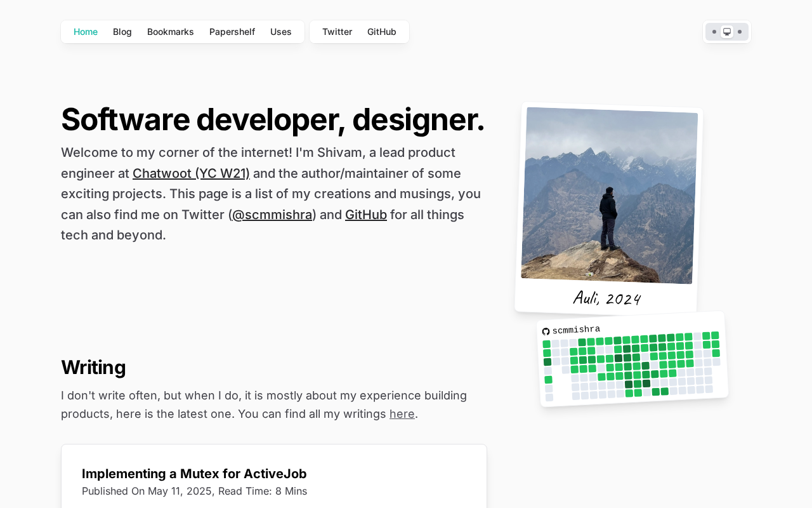Navigate to the Uses page
Image resolution: width=812 pixels, height=508 pixels.
[281, 32]
